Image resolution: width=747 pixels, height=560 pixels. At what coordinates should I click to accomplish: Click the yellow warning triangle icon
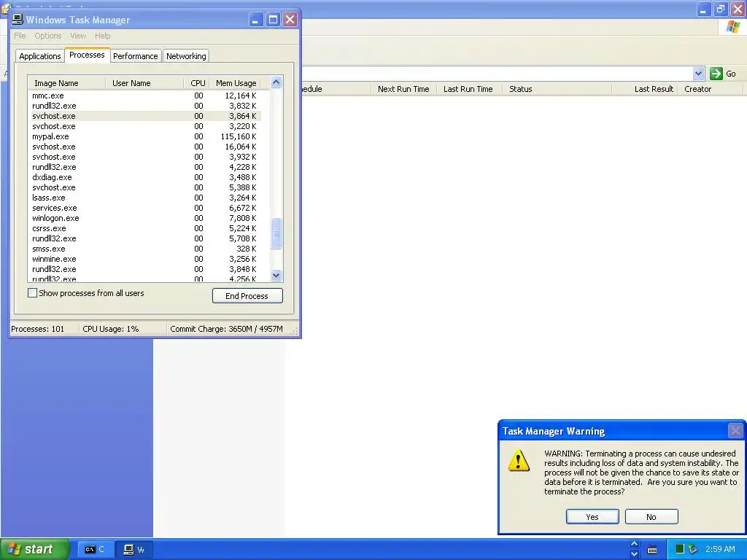(519, 461)
